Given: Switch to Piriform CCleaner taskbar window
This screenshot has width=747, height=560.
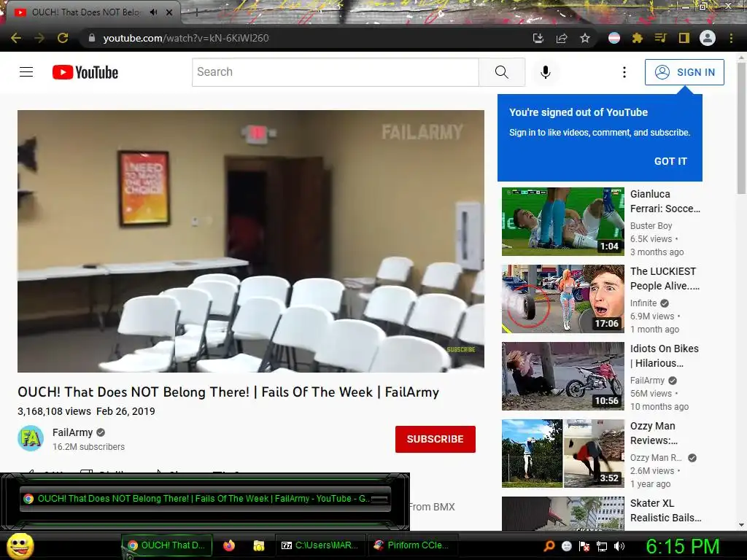Looking at the screenshot, I should click(x=412, y=545).
